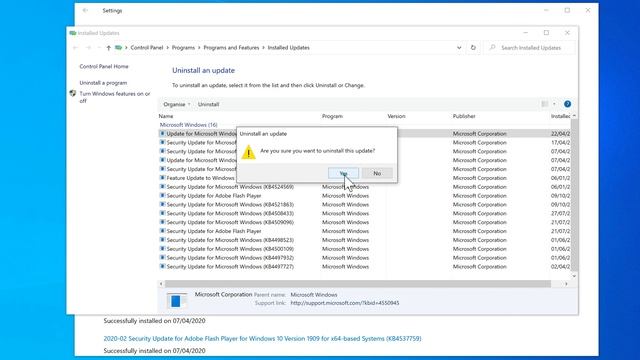Screen dimensions: 640x360
Task: Click the Search Installed Updates field
Action: click(530, 48)
